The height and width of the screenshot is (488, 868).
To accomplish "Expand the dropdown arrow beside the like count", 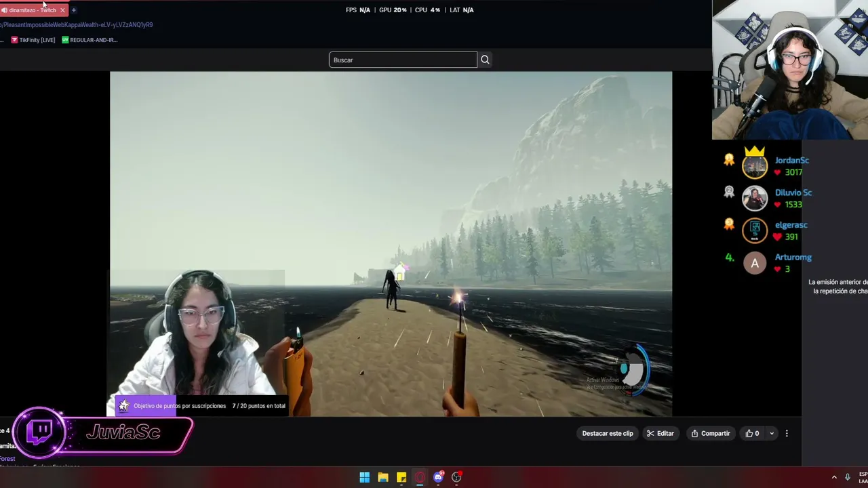I will (x=772, y=433).
